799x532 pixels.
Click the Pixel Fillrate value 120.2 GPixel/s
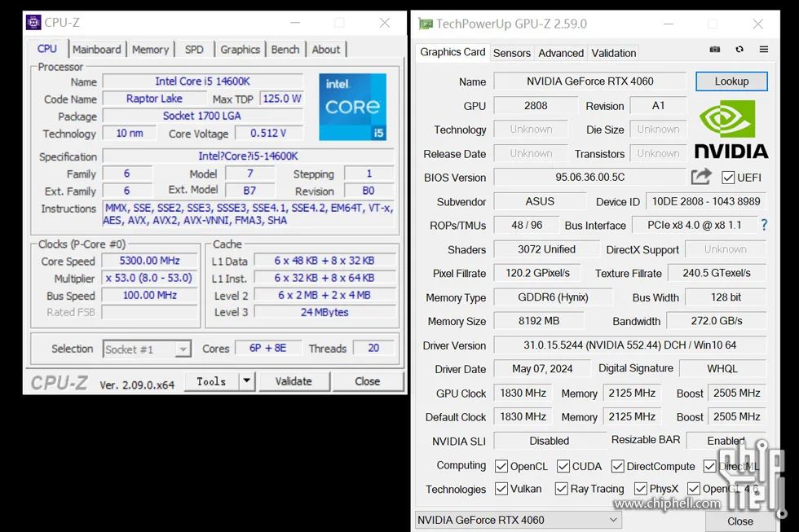[538, 273]
